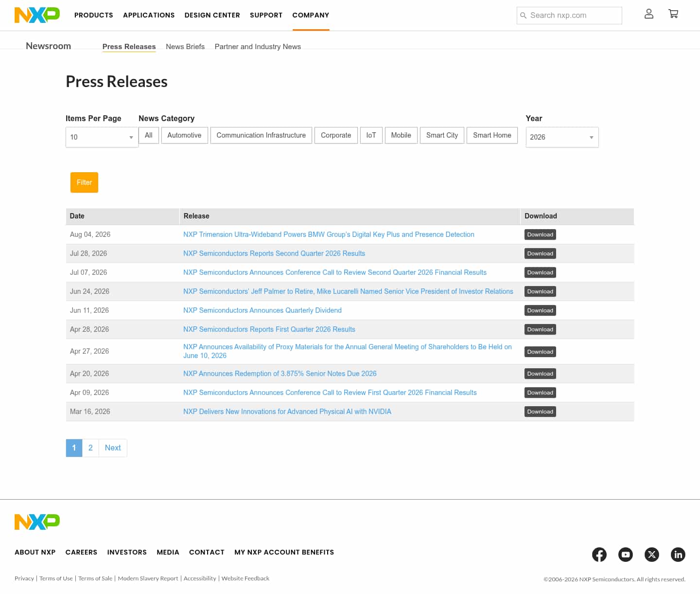The image size is (700, 594).
Task: Open the Company menu
Action: (311, 15)
